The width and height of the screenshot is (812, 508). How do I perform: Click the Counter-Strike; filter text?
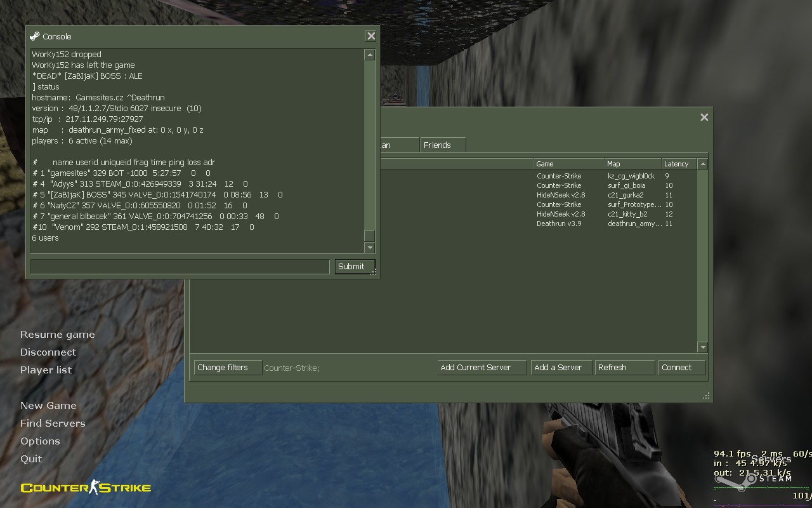(292, 368)
